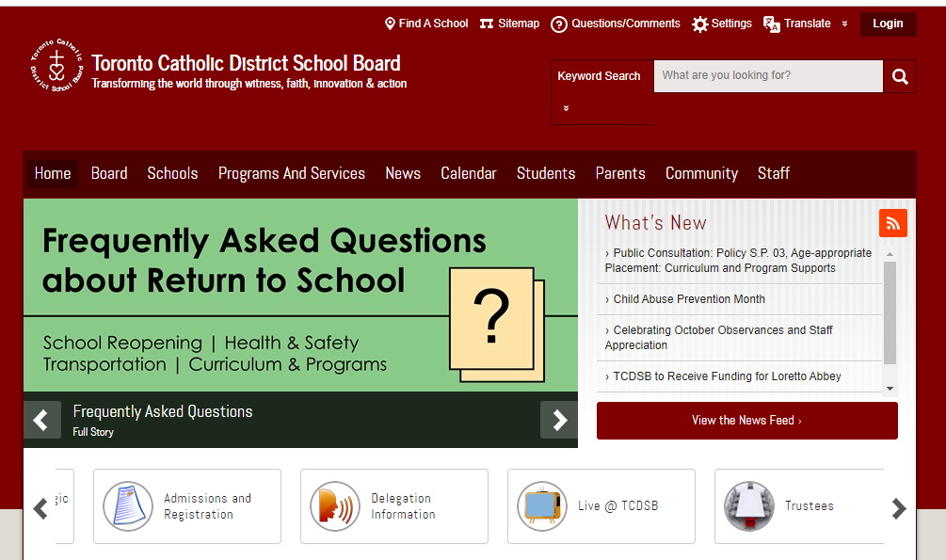This screenshot has height=560, width=946.
Task: Open Admissions and Registration text link
Action: click(207, 506)
